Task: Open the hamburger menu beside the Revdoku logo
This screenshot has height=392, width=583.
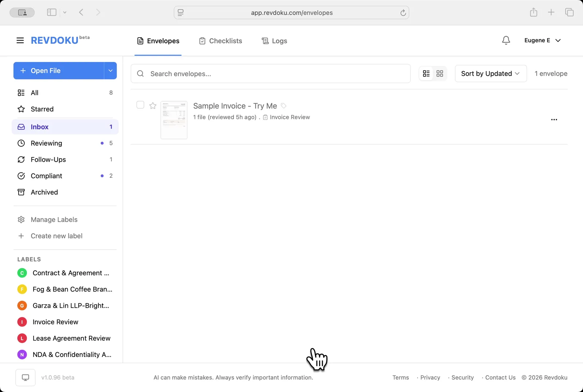Action: 20,40
